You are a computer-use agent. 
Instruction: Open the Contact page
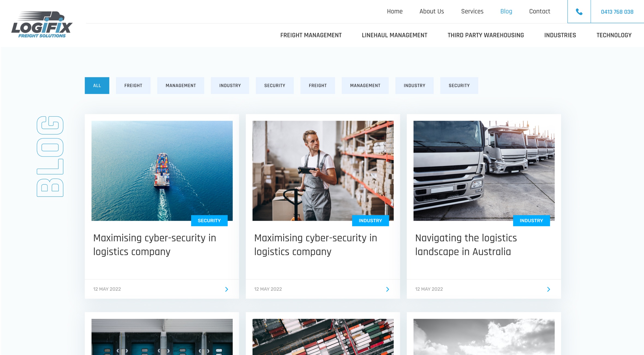coord(539,11)
